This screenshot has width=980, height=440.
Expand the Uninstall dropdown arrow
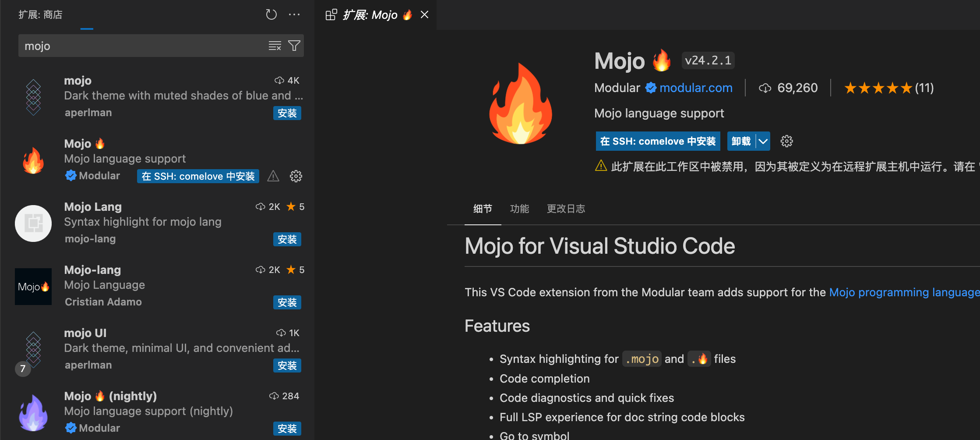pyautogui.click(x=763, y=141)
